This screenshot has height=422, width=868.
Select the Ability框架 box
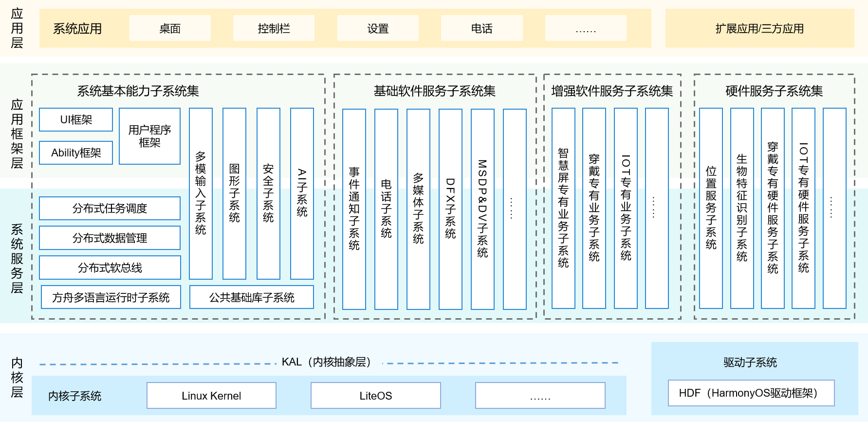(76, 153)
